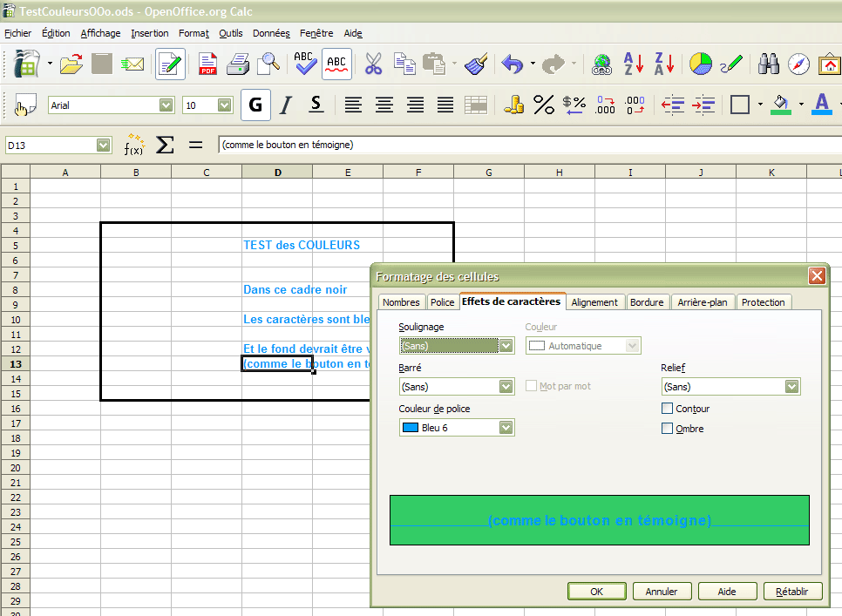Apply font color A icon
The height and width of the screenshot is (616, 842).
822,104
